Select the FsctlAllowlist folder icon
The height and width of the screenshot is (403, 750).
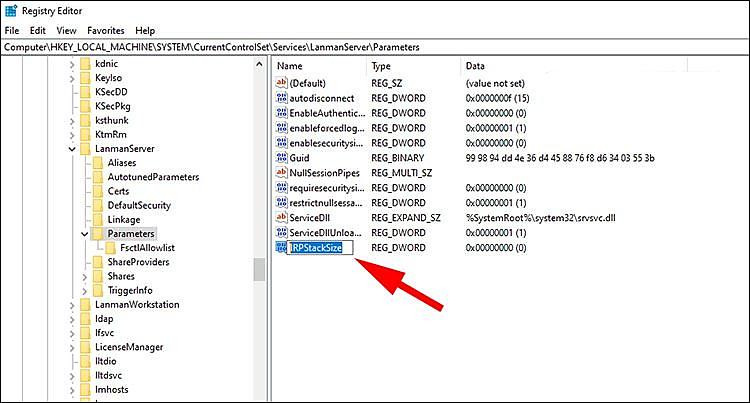110,248
